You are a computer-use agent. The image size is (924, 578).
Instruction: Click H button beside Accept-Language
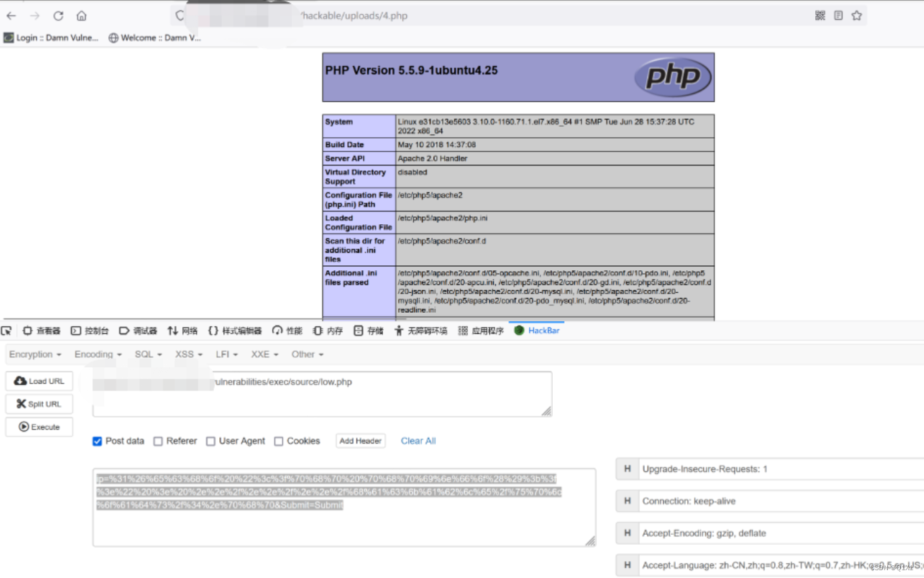pos(627,565)
